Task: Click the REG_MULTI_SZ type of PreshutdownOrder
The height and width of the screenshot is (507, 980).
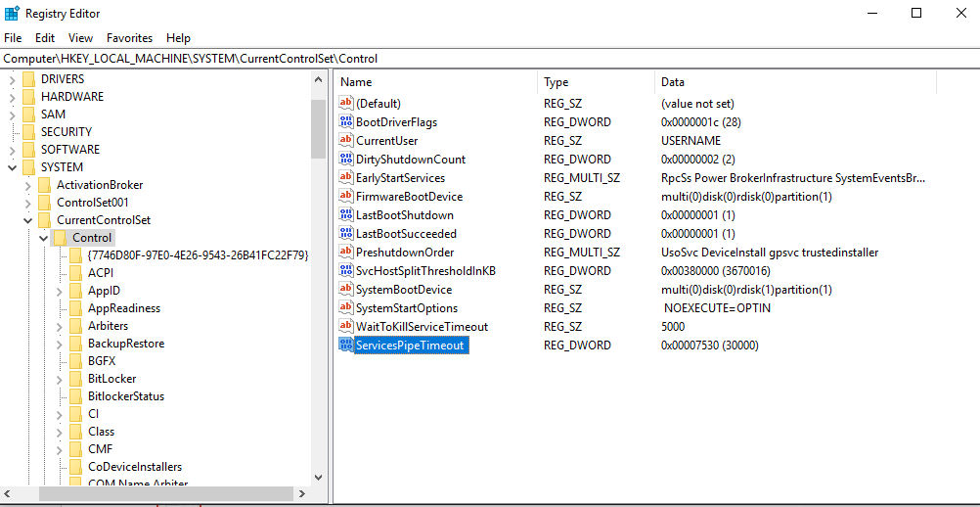Action: (x=582, y=253)
